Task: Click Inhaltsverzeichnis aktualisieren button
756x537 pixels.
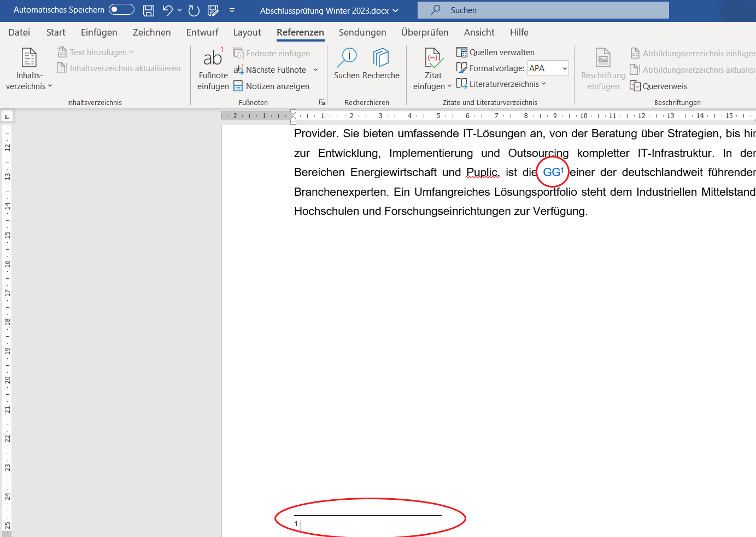Action: tap(119, 68)
